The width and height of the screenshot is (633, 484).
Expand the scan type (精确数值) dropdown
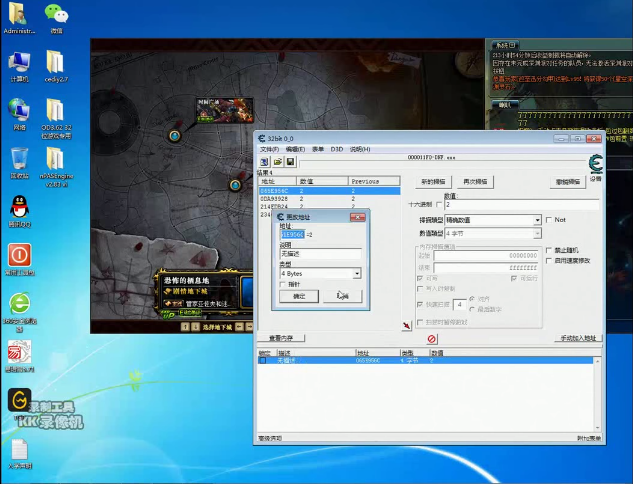[537, 220]
